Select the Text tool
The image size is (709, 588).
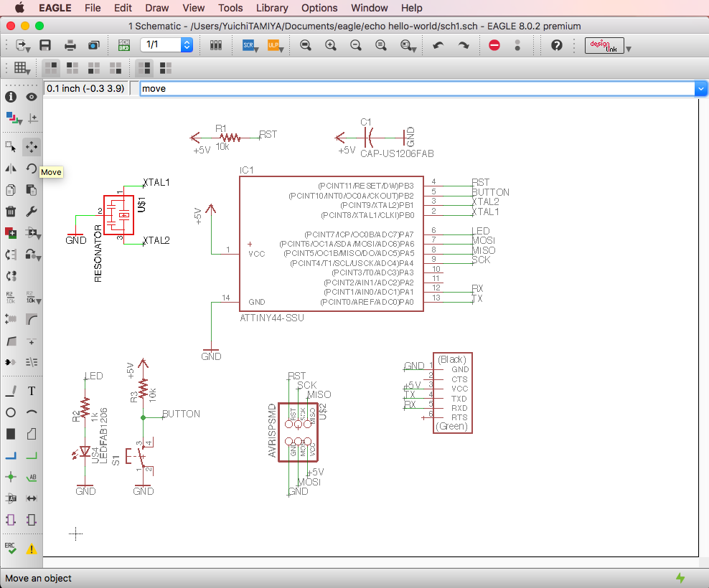(31, 391)
